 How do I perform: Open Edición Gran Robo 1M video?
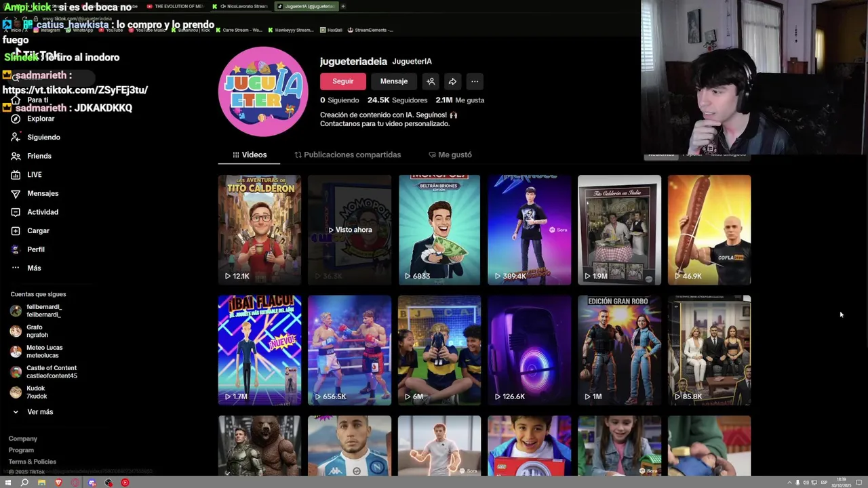click(x=619, y=350)
